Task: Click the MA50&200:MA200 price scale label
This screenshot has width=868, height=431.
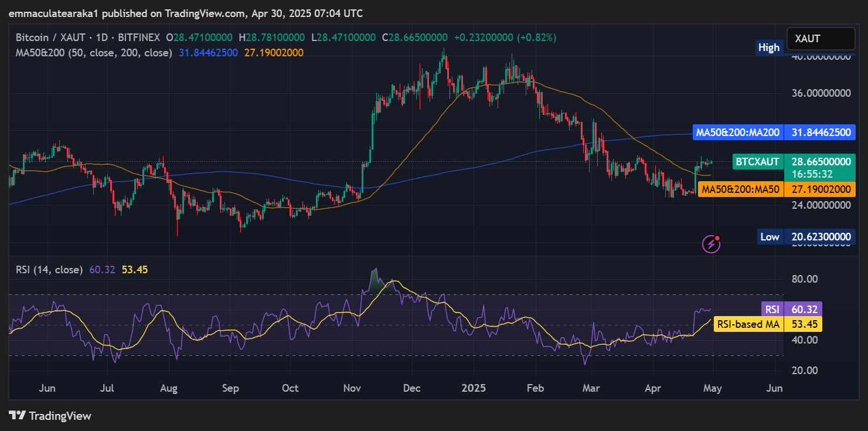Action: point(737,133)
